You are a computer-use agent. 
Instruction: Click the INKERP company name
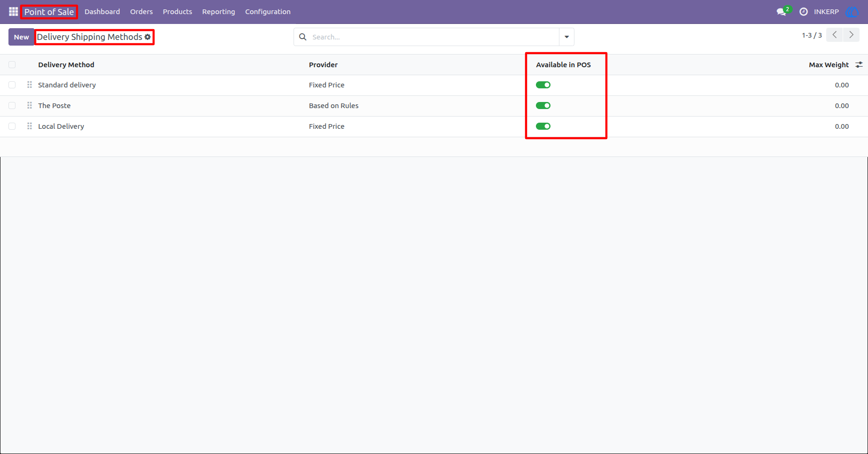[x=826, y=11]
